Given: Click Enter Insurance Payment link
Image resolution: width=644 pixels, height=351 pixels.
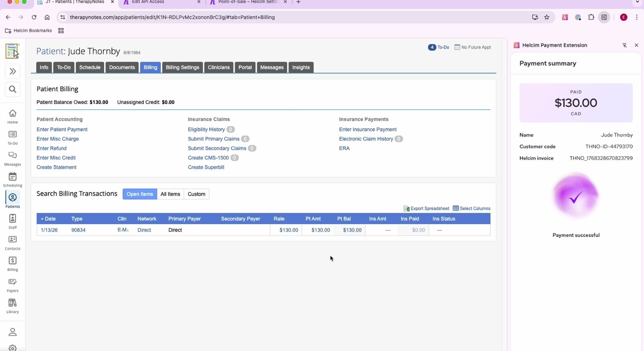Looking at the screenshot, I should pos(368,129).
